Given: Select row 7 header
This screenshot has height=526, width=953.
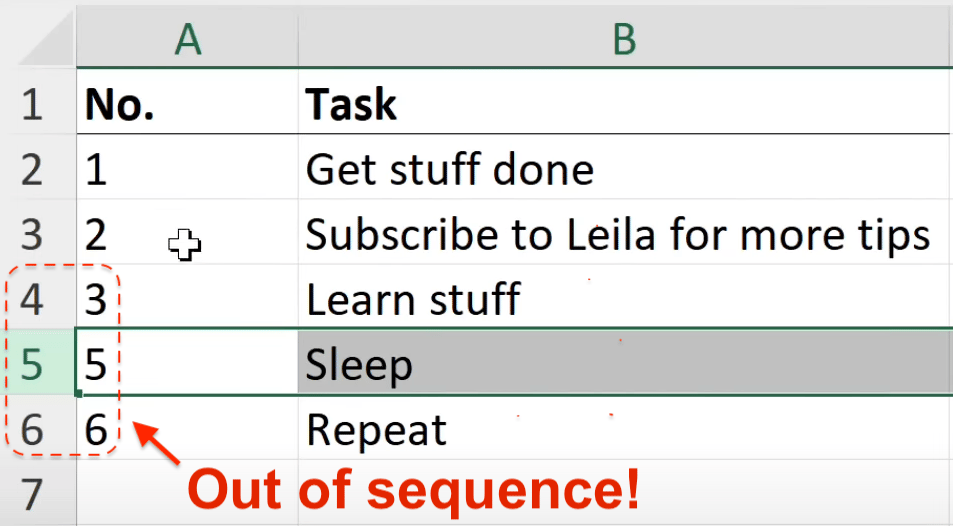Looking at the screenshot, I should point(38,493).
